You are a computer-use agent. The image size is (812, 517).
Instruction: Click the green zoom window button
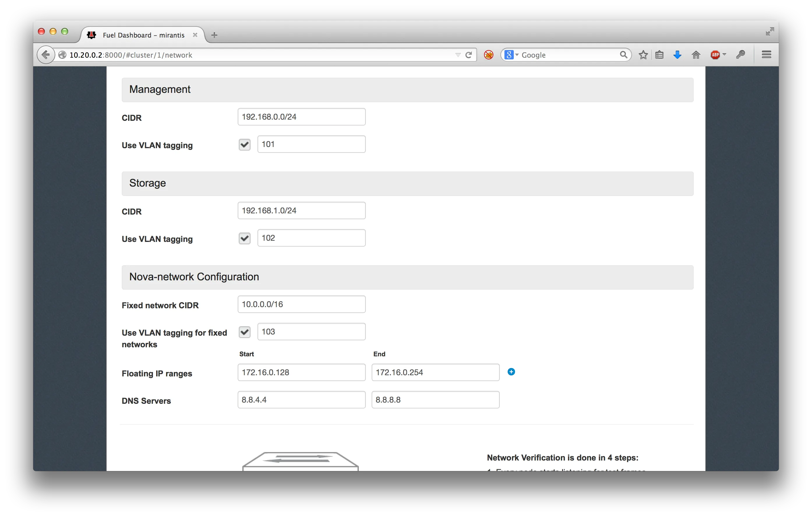(64, 31)
